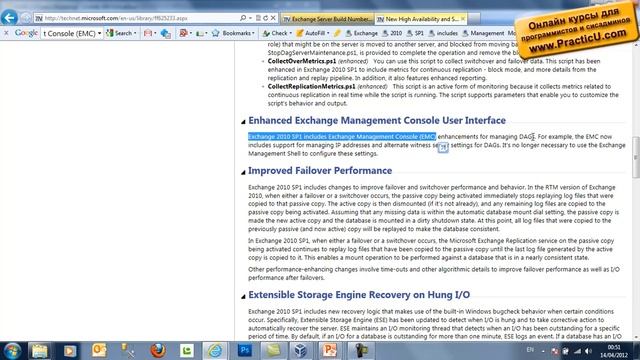Click the highlighter pen icon on toolbar
Viewport: 640px width, 360px height.
pyautogui.click(x=337, y=33)
